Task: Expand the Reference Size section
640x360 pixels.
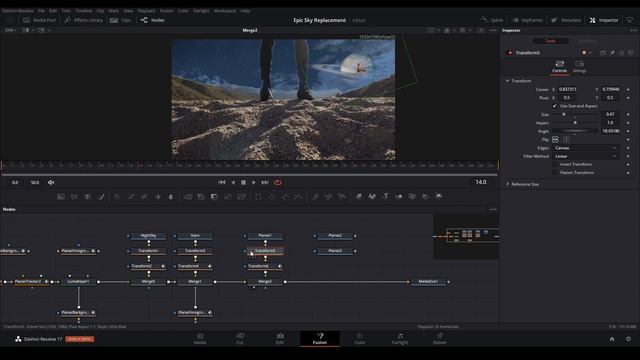Action: click(507, 184)
